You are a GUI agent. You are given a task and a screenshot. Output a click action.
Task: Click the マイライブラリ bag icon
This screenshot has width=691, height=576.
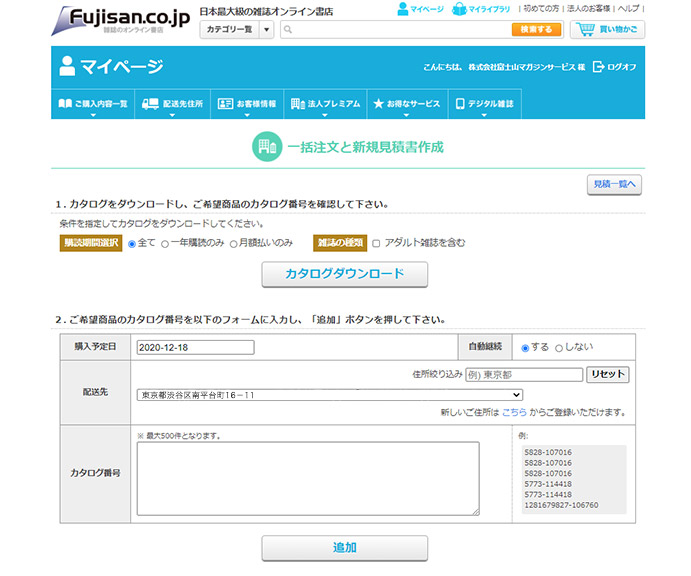(x=459, y=9)
